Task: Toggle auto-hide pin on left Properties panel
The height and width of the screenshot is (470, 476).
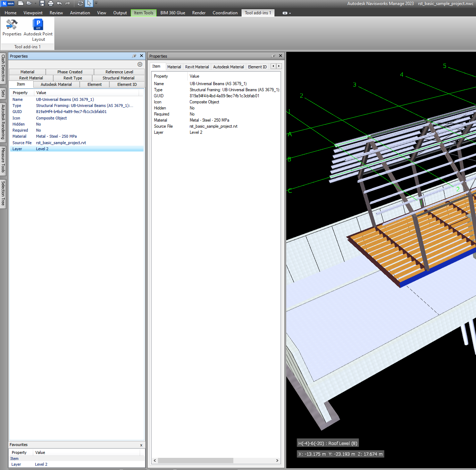Action: [x=134, y=56]
